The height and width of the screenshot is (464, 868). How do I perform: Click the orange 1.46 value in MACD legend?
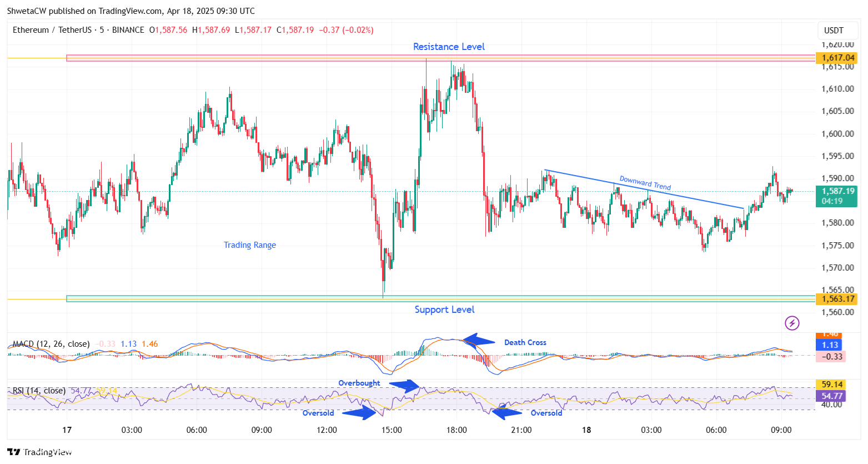(150, 344)
